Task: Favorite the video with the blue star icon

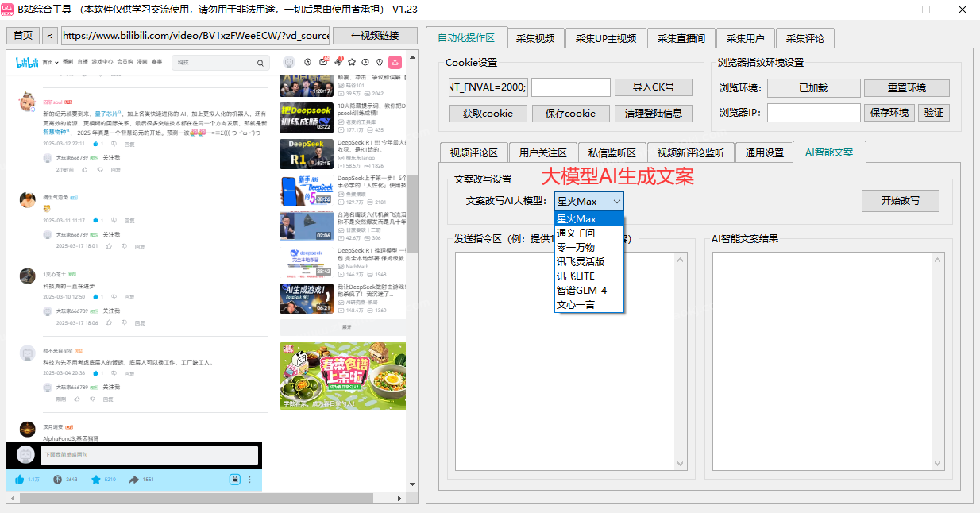Action: (96, 479)
